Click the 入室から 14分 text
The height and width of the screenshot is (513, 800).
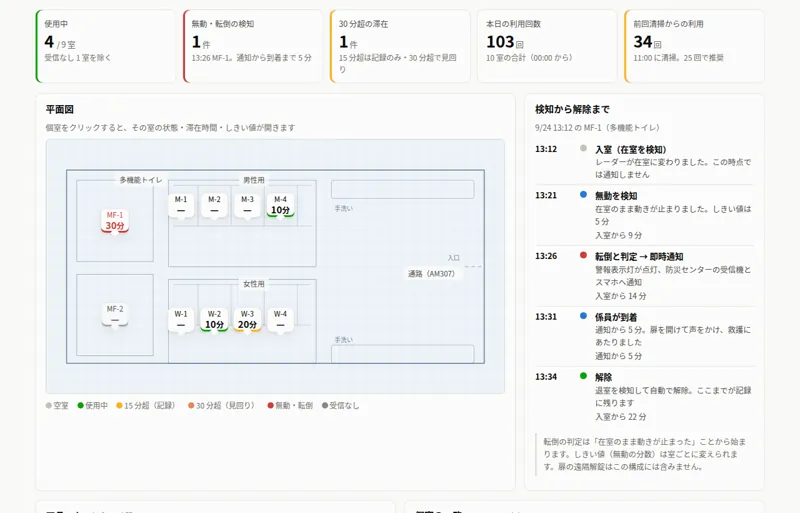coord(620,296)
